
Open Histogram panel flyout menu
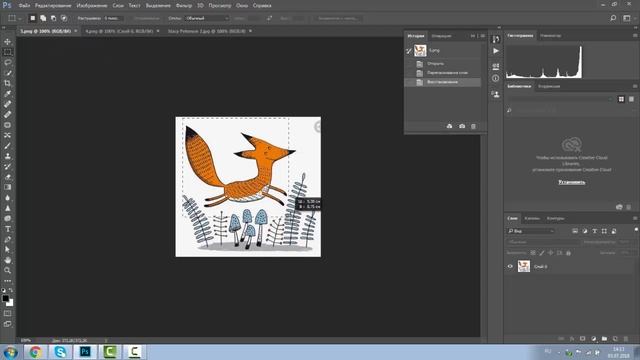(635, 36)
